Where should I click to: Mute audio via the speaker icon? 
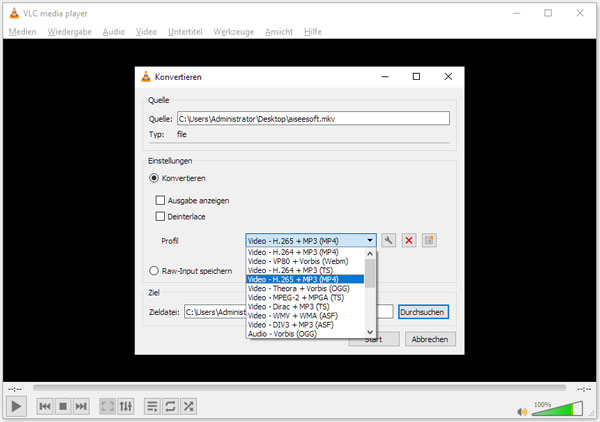click(x=522, y=409)
